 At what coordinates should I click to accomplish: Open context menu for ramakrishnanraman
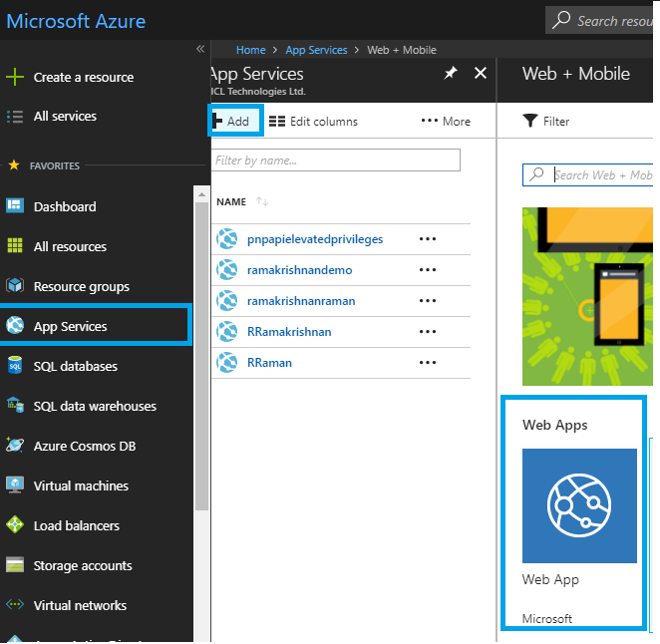pyautogui.click(x=428, y=301)
